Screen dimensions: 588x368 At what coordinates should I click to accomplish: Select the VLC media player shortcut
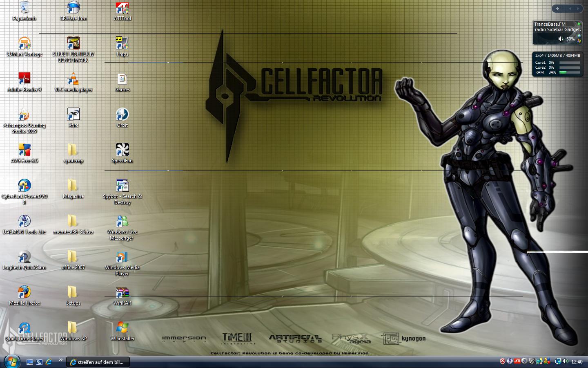tap(73, 82)
